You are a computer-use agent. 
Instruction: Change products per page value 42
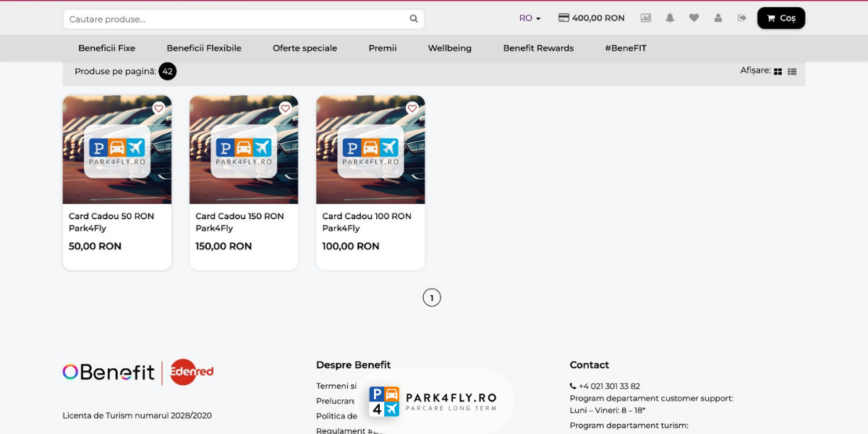[x=167, y=71]
